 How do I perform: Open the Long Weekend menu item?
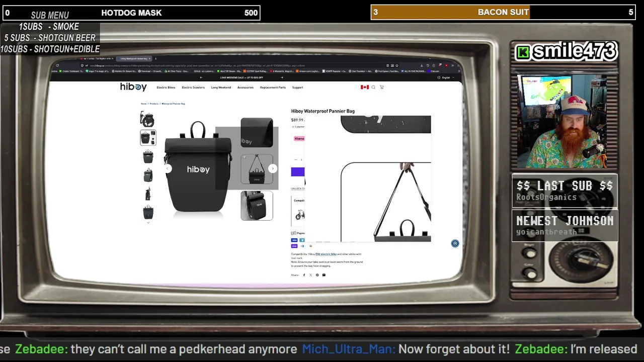click(221, 87)
